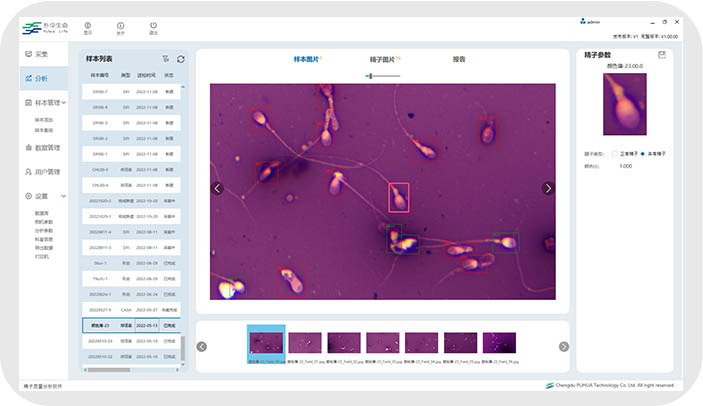Viewport: 703px width, 406px height.
Task: Open the 采集 page in sidebar
Action: pyautogui.click(x=40, y=54)
